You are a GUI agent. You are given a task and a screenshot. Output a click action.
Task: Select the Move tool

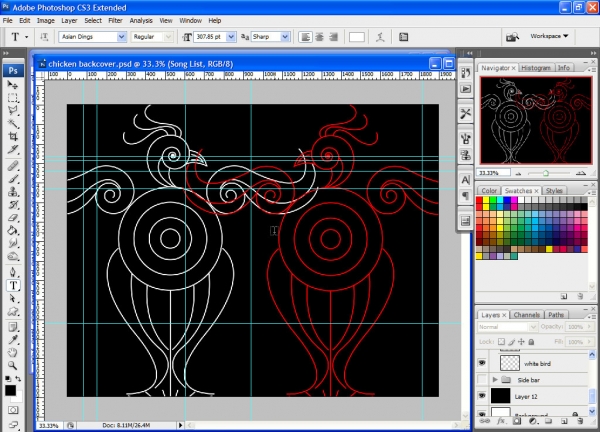(x=13, y=85)
